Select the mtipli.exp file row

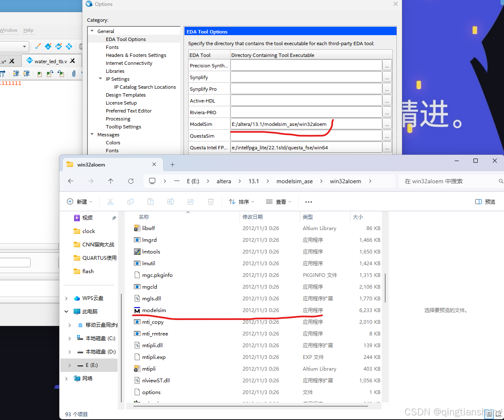257,357
